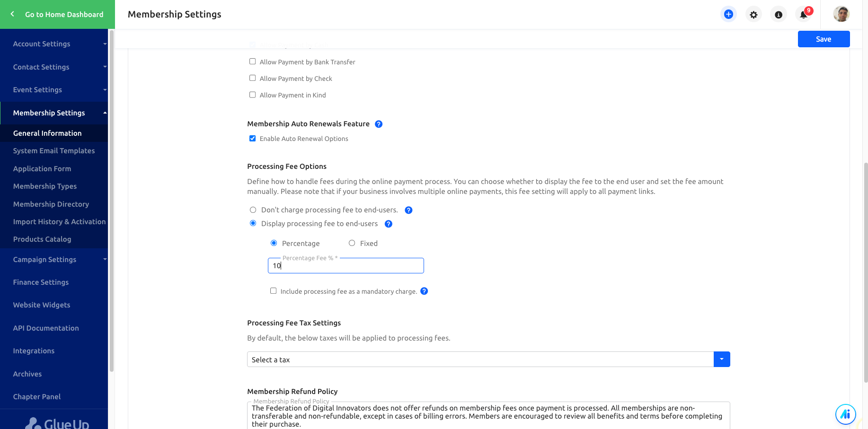Click the blue plus create icon
Image resolution: width=868 pixels, height=429 pixels.
(728, 14)
